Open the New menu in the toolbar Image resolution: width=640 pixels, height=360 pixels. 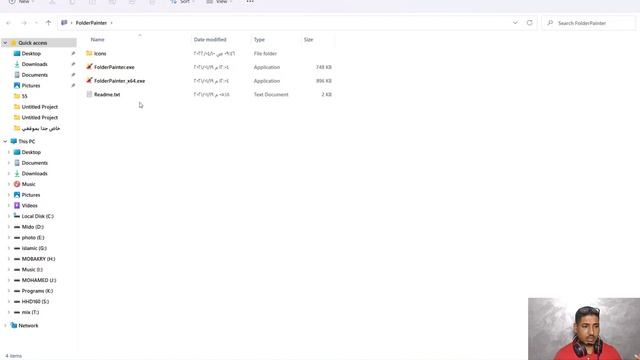[21, 2]
